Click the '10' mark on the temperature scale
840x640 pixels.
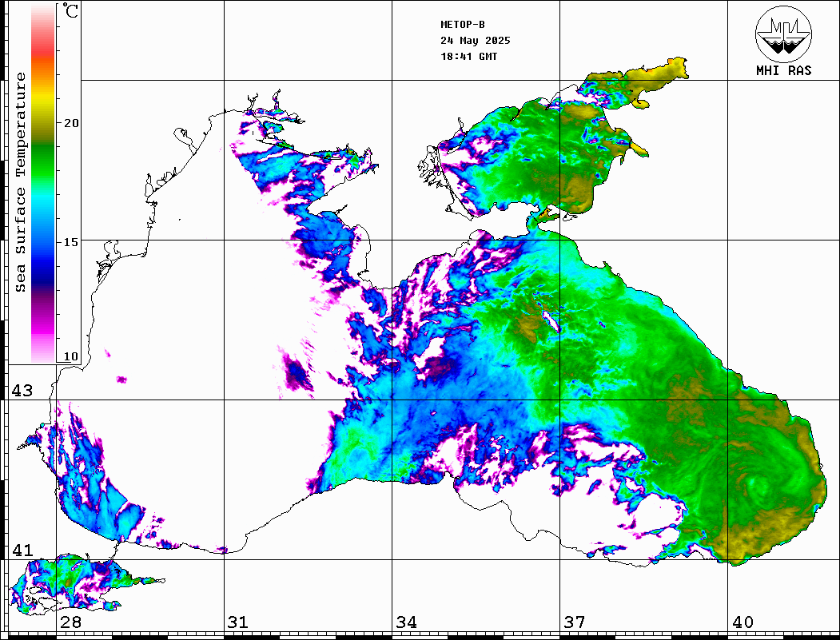click(x=70, y=356)
